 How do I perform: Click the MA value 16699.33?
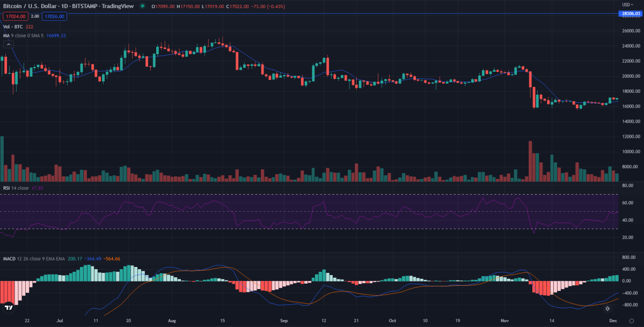point(56,35)
